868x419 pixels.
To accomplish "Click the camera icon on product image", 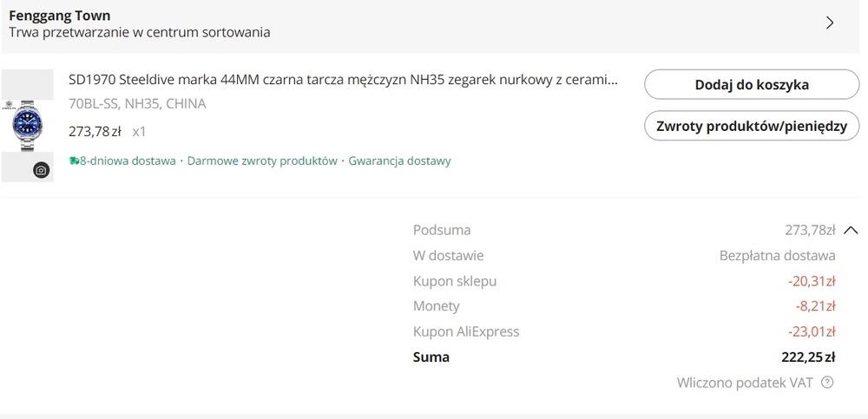I will point(41,170).
